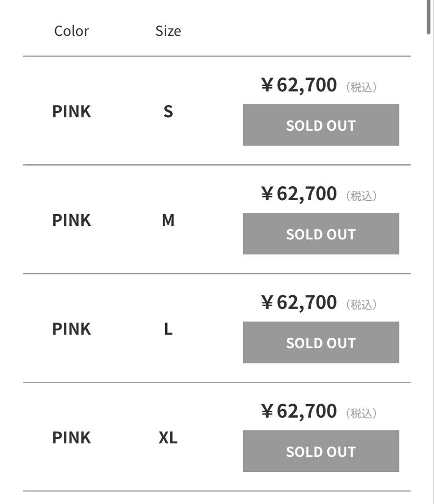The image size is (434, 504).
Task: Click the L size label
Action: 168,329
